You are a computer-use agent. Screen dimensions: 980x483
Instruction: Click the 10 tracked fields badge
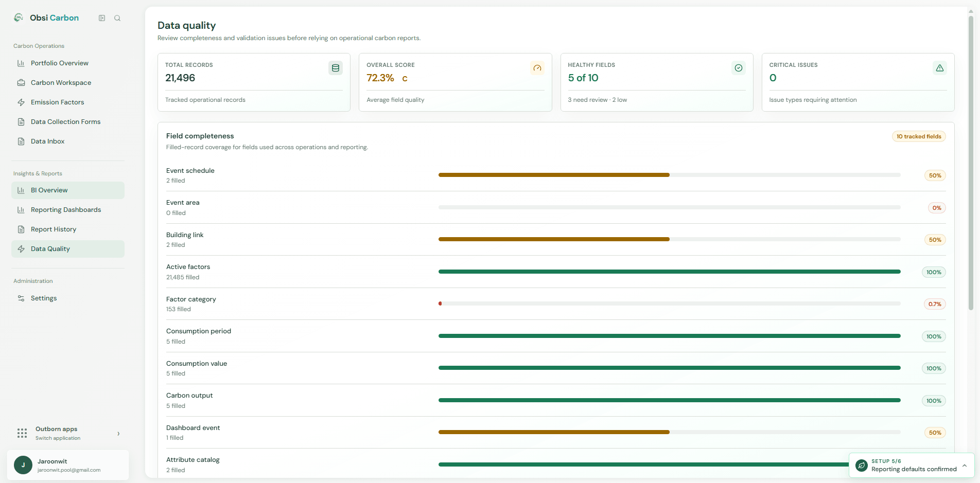pyautogui.click(x=919, y=136)
